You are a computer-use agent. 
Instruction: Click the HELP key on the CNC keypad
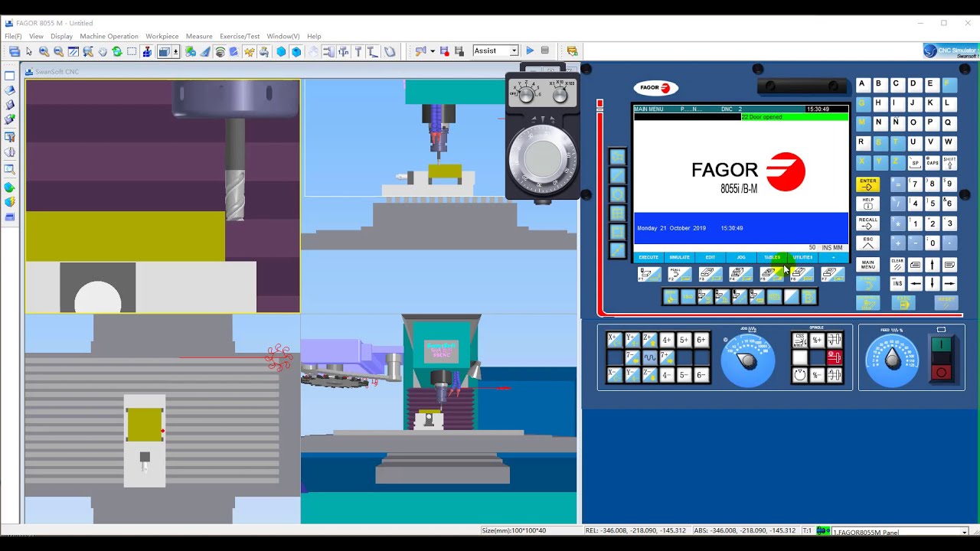[x=867, y=204]
